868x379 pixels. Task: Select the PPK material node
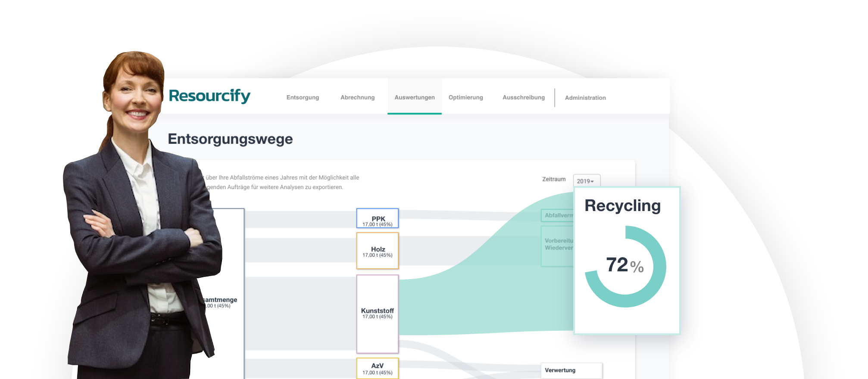(378, 218)
